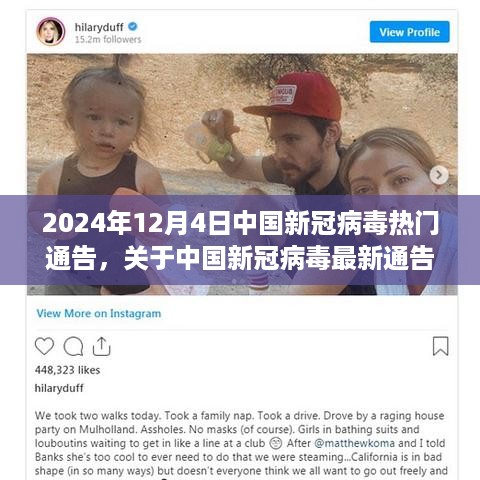Click the hilaryduff caption author name
The image size is (480, 480).
point(59,388)
